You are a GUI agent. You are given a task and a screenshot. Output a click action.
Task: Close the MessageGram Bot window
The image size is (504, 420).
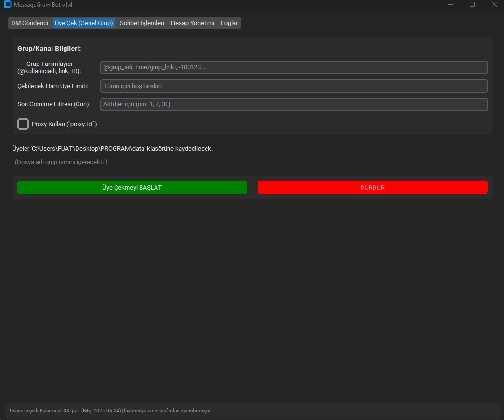494,5
